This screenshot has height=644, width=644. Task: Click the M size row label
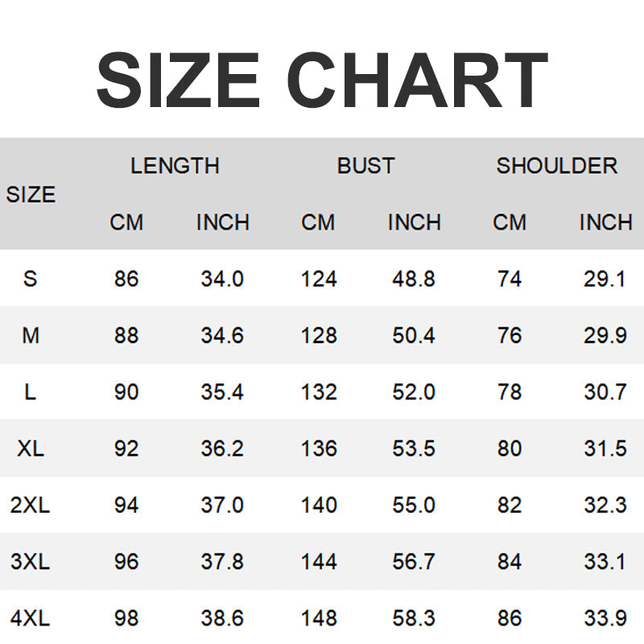(31, 336)
